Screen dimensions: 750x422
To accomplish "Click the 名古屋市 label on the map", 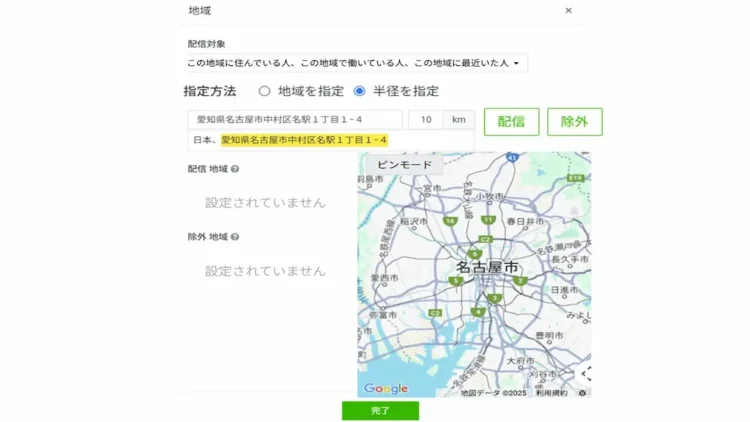I will click(487, 267).
